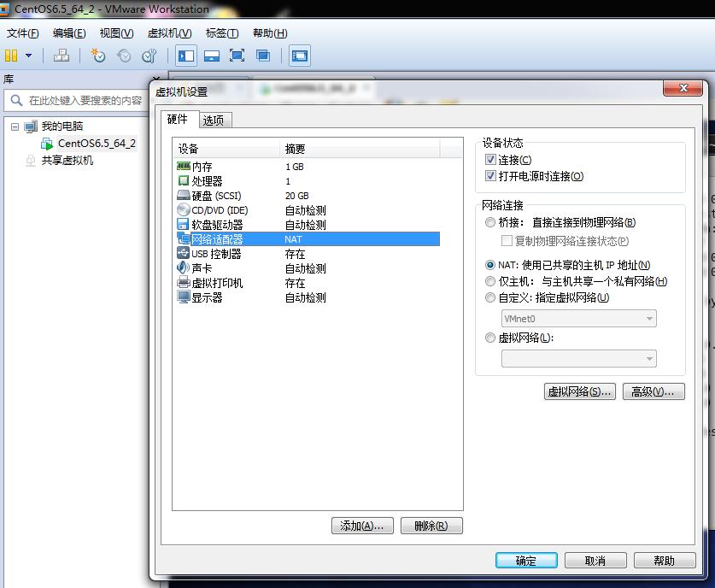Enter full screen mode icon
The width and height of the screenshot is (715, 588).
pos(237,56)
